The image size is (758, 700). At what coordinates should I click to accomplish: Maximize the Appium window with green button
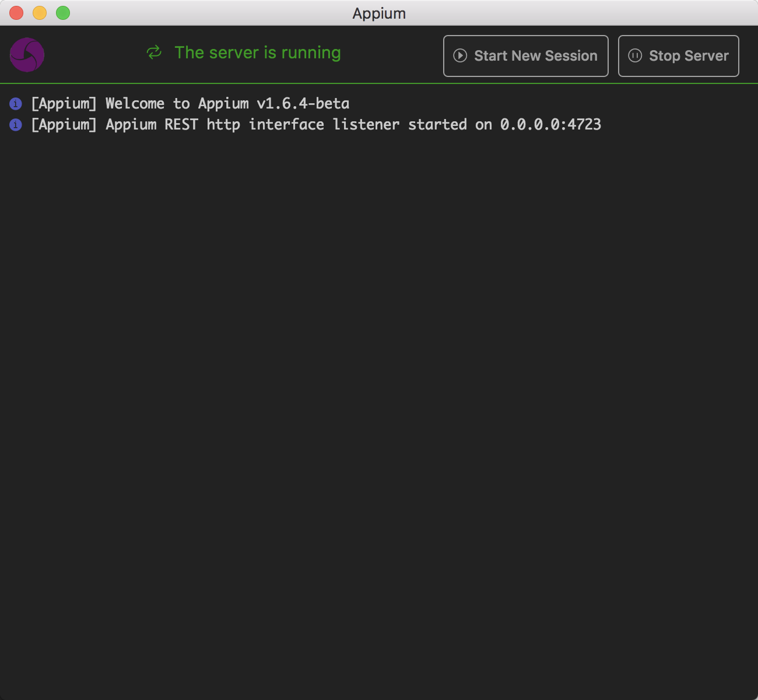coord(63,13)
